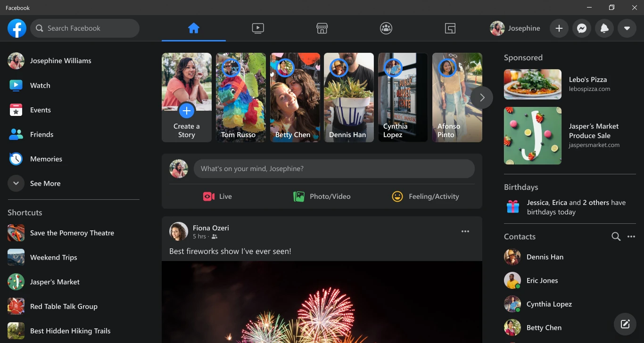Click the Create a Story plus icon
Viewport: 644px width, 343px height.
pyautogui.click(x=187, y=111)
